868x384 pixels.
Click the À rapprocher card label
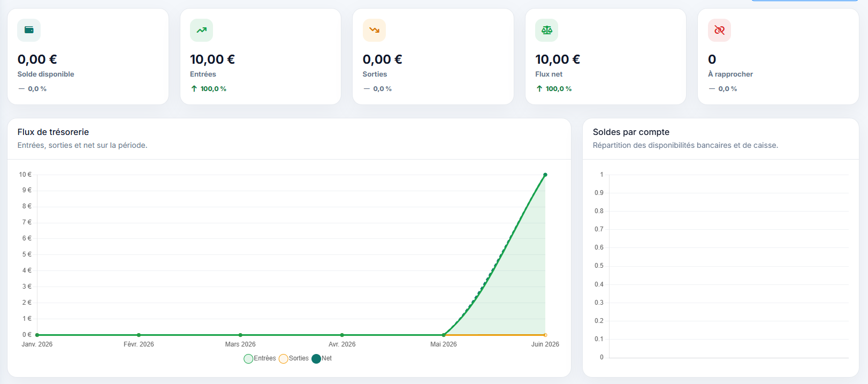(x=730, y=74)
